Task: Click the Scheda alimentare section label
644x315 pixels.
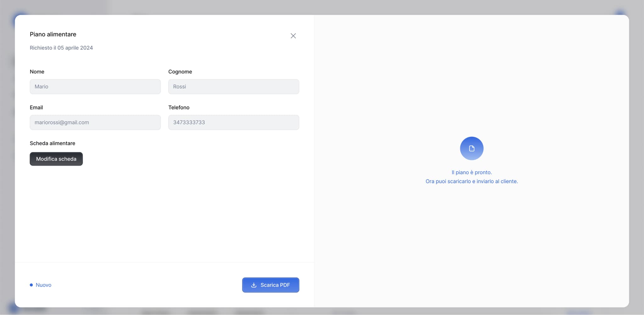Action: coord(53,143)
